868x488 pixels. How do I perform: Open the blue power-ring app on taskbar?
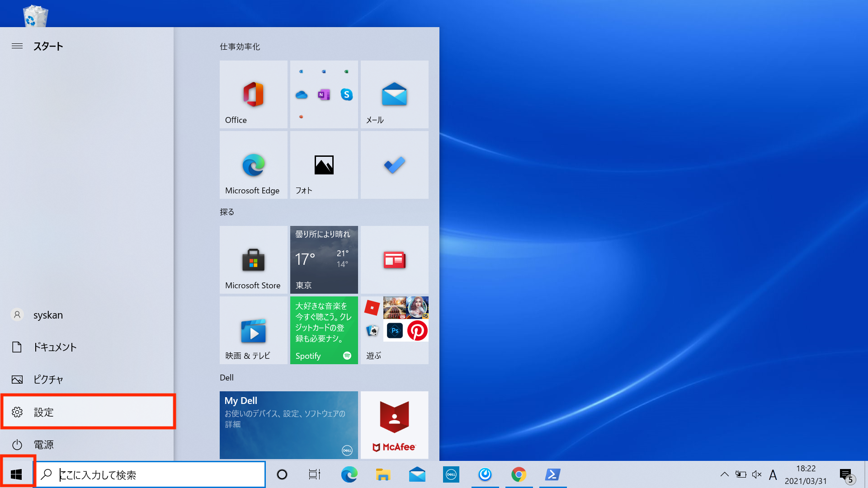[485, 474]
